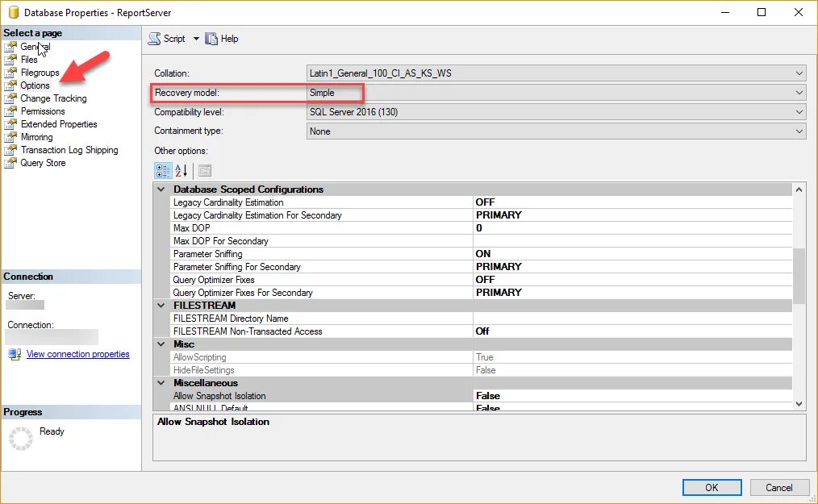Select the AllowScripting row
Viewport: 818px width, 504px height.
click(x=481, y=357)
